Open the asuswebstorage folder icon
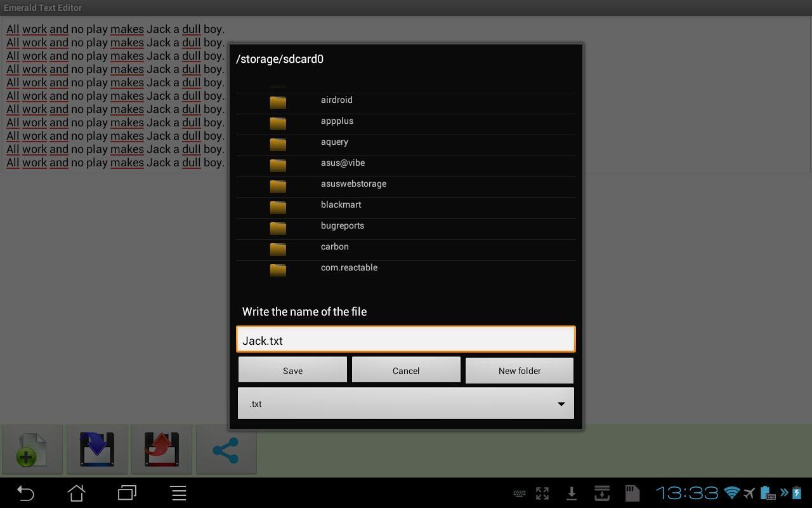The height and width of the screenshot is (508, 812). [x=278, y=186]
